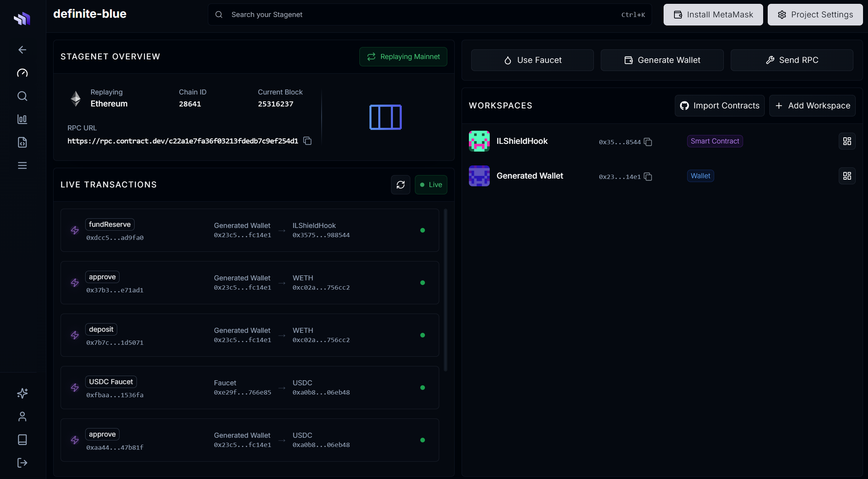The width and height of the screenshot is (868, 479).
Task: Open grid options for Generated Wallet workspace
Action: click(847, 176)
